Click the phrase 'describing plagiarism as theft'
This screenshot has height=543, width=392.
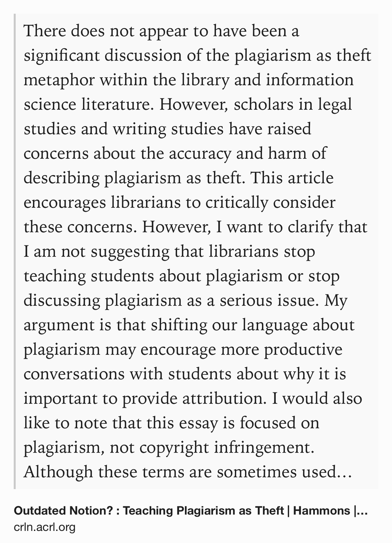(130, 179)
